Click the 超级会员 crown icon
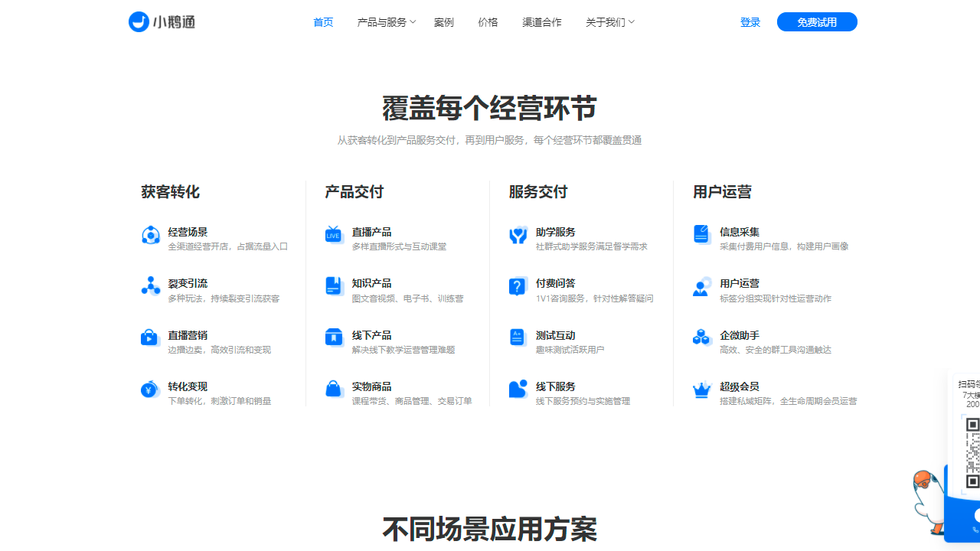980x551 pixels. (x=702, y=390)
